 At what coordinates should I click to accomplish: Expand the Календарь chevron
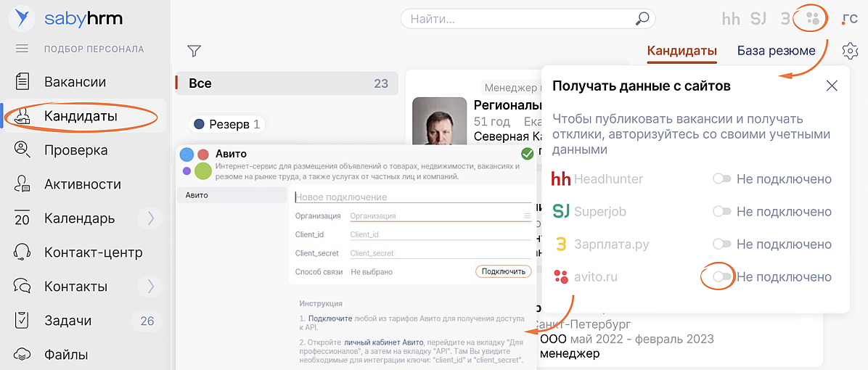pos(151,218)
